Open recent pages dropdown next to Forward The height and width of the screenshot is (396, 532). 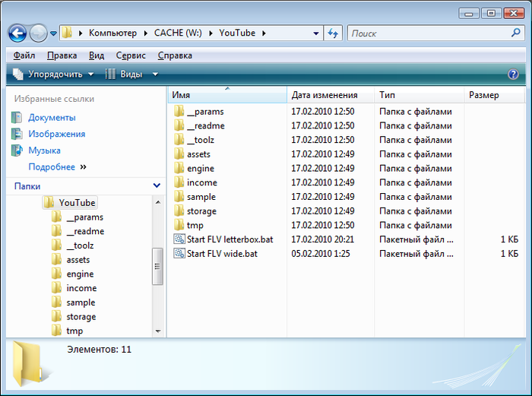pos(53,33)
